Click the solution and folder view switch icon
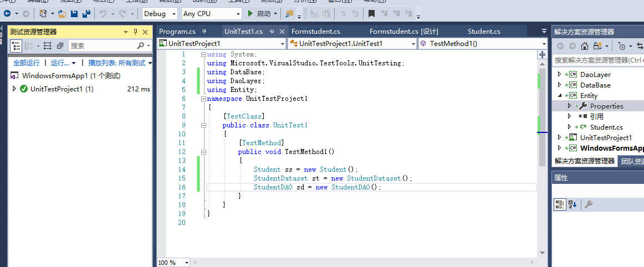Image resolution: width=644 pixels, height=267 pixels. click(597, 46)
